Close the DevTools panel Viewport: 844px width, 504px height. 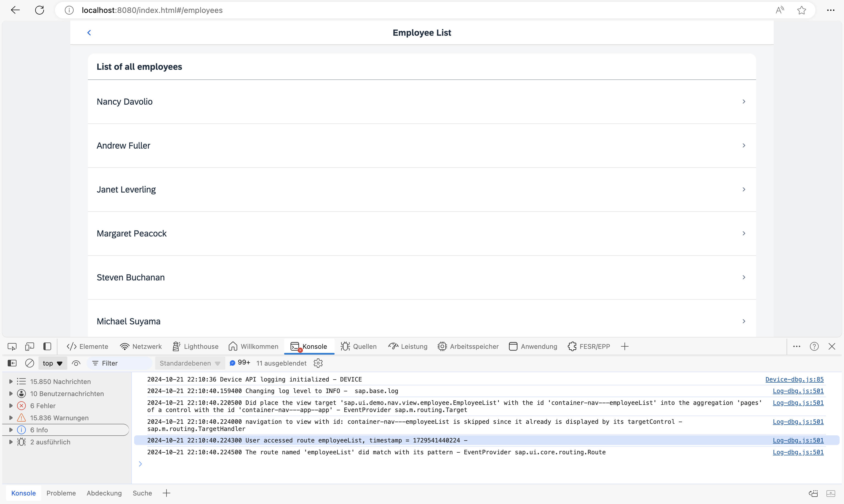tap(832, 346)
